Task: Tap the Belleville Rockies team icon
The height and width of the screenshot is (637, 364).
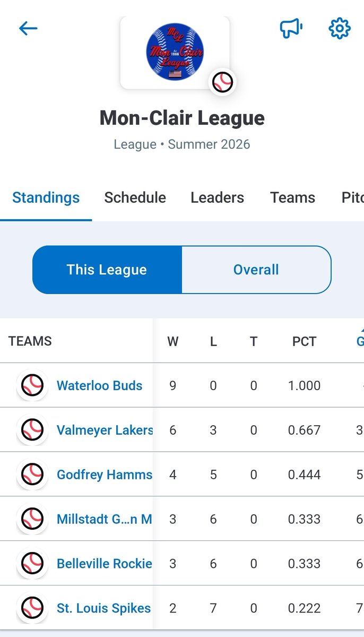Action: 32,564
